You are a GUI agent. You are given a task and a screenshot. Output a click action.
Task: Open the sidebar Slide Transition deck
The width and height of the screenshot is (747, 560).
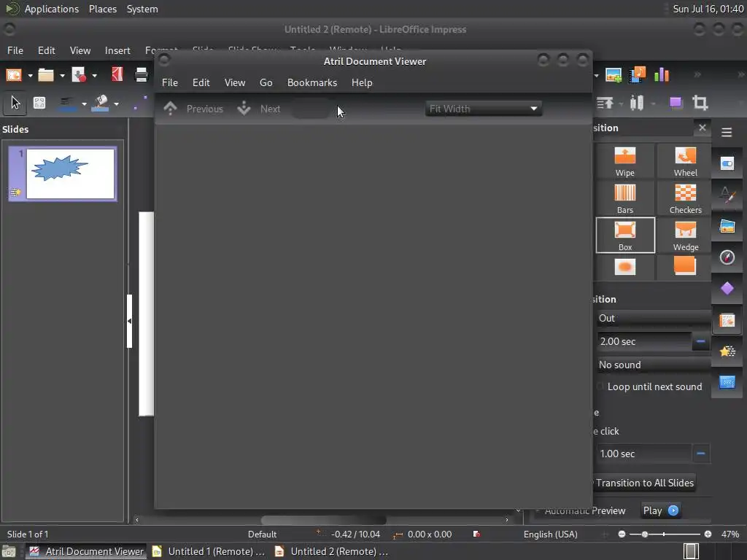pos(727,320)
